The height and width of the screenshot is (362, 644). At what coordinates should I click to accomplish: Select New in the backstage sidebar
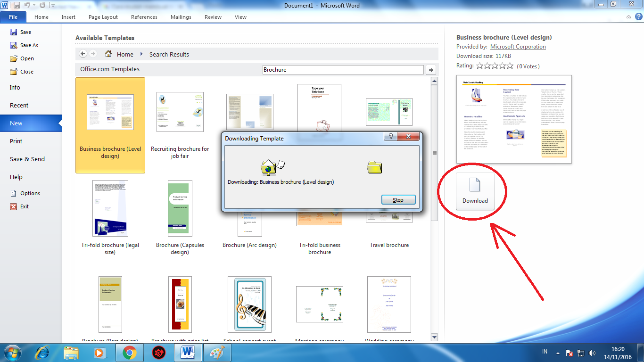pos(31,123)
